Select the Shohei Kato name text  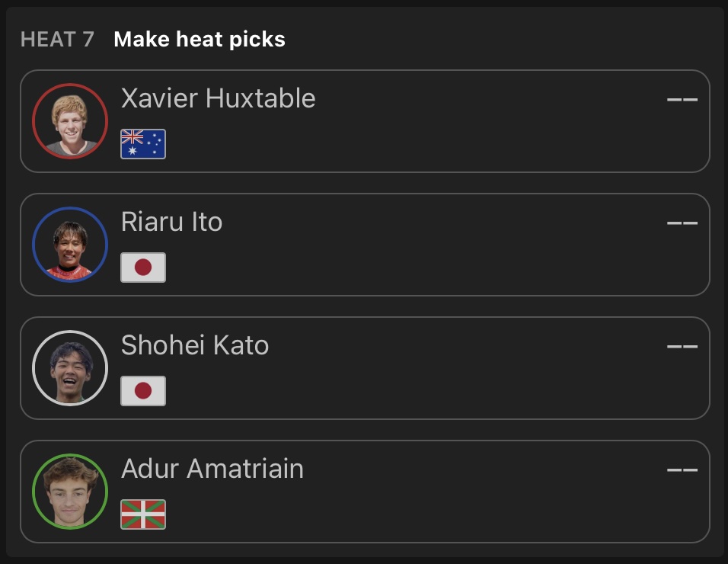point(195,345)
